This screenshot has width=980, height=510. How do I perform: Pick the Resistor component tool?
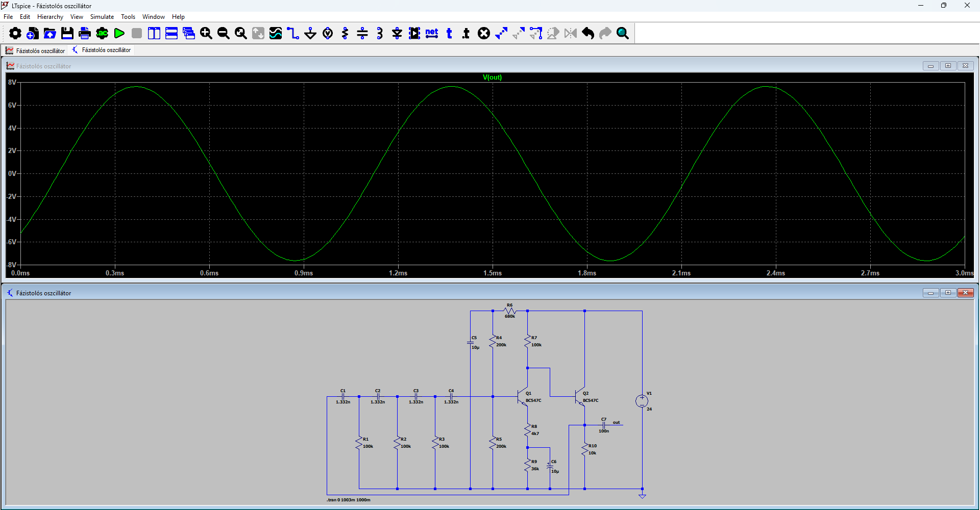pyautogui.click(x=345, y=34)
